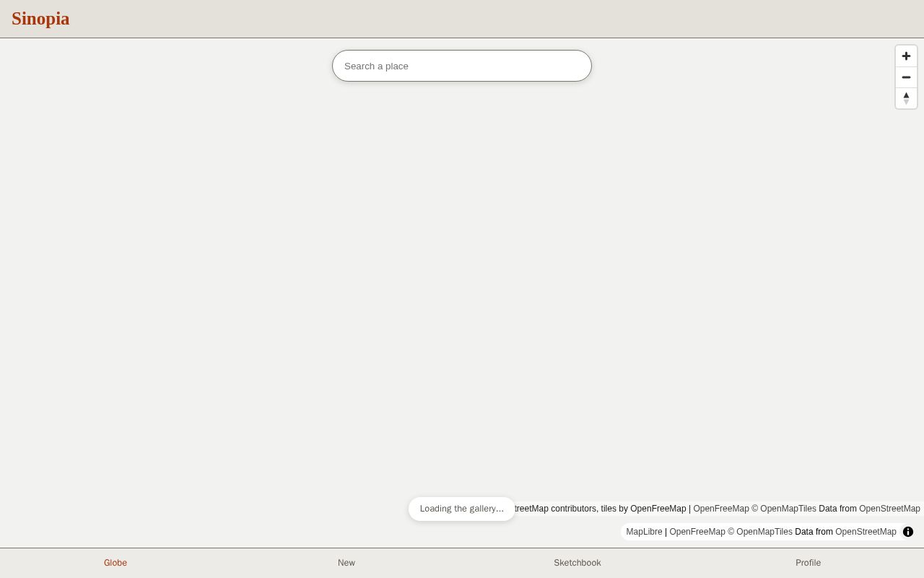This screenshot has width=924, height=578.
Task: Open the OpenStreetMap link beside the info icon
Action: coord(866,532)
